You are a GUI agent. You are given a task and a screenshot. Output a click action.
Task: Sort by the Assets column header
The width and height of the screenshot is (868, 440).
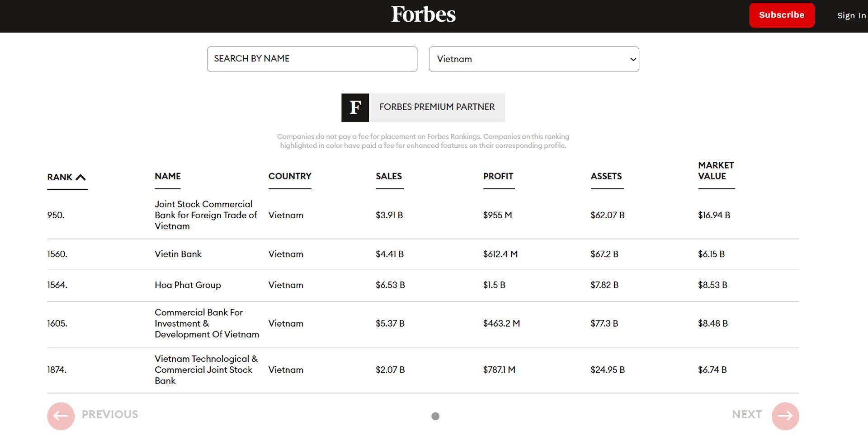tap(606, 176)
